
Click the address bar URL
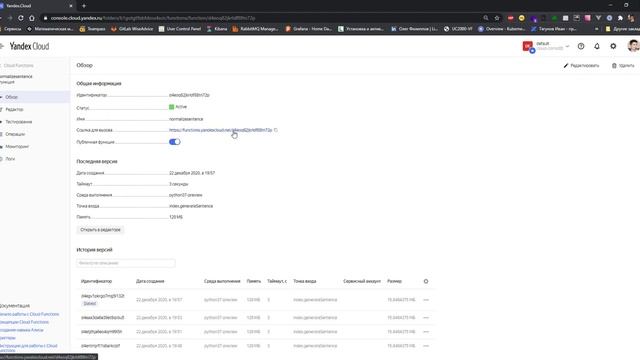(x=153, y=18)
